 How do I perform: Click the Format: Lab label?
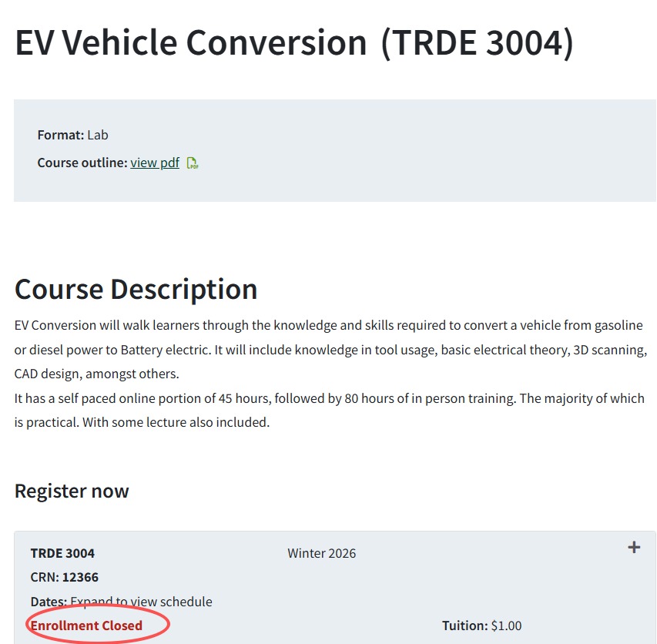pyautogui.click(x=73, y=135)
